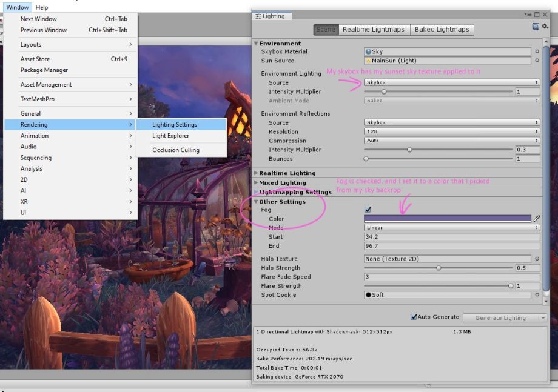
Task: Toggle the Fog checkbox
Action: click(368, 210)
